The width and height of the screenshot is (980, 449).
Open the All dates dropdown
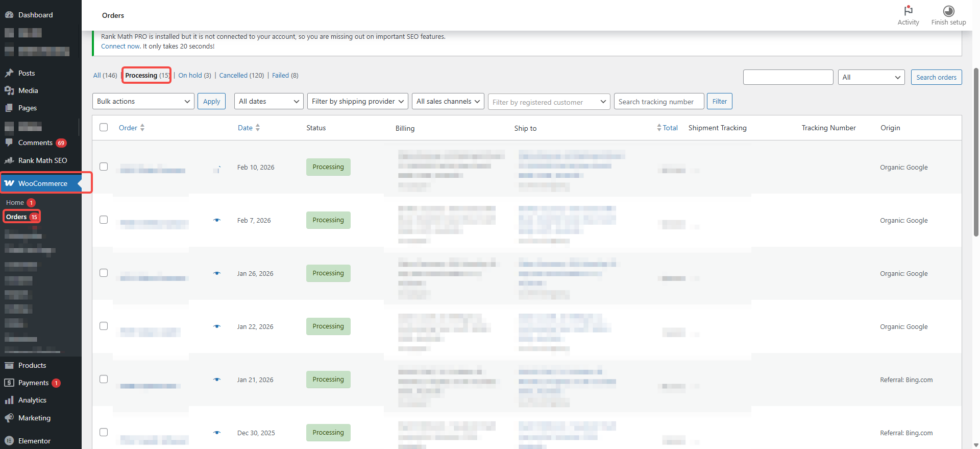(x=269, y=101)
